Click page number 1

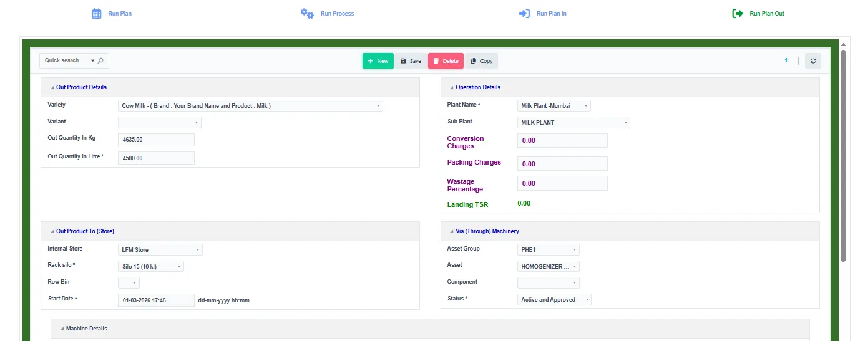[786, 60]
